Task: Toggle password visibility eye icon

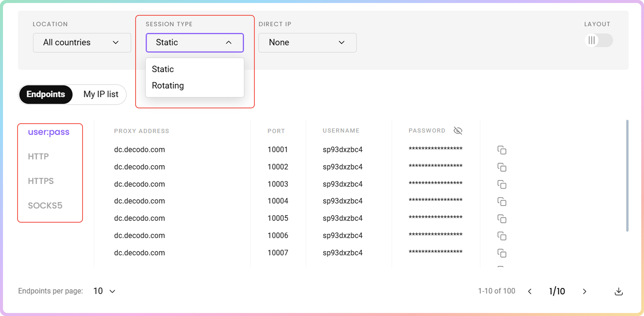Action: [x=458, y=131]
